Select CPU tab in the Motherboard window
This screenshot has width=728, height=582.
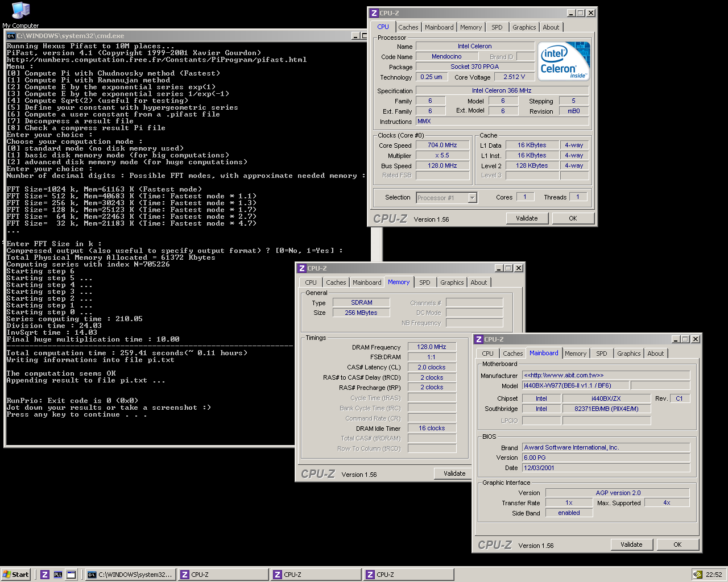pyautogui.click(x=488, y=354)
